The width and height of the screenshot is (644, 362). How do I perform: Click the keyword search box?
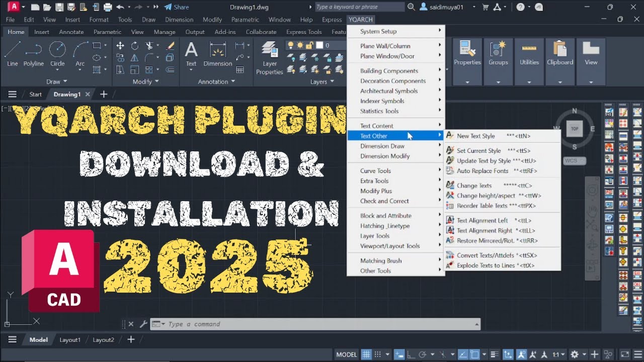(x=360, y=7)
